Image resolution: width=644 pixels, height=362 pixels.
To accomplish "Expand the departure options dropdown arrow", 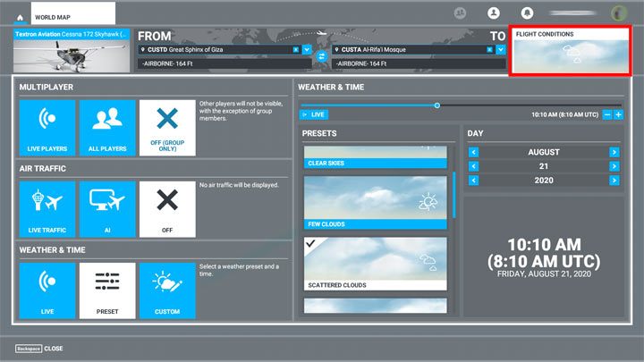I will click(x=307, y=49).
